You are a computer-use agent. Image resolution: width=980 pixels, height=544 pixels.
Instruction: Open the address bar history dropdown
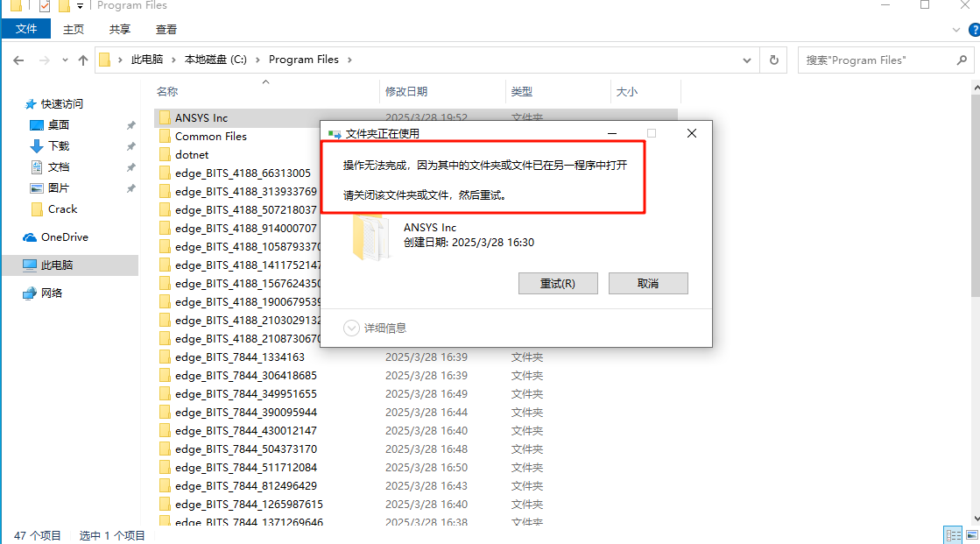(x=746, y=60)
